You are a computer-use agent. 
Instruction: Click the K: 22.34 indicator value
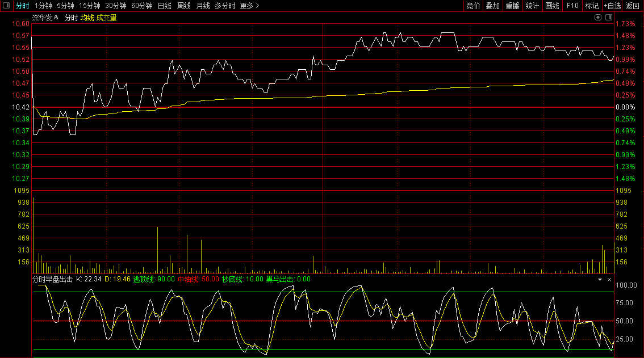(x=89, y=279)
